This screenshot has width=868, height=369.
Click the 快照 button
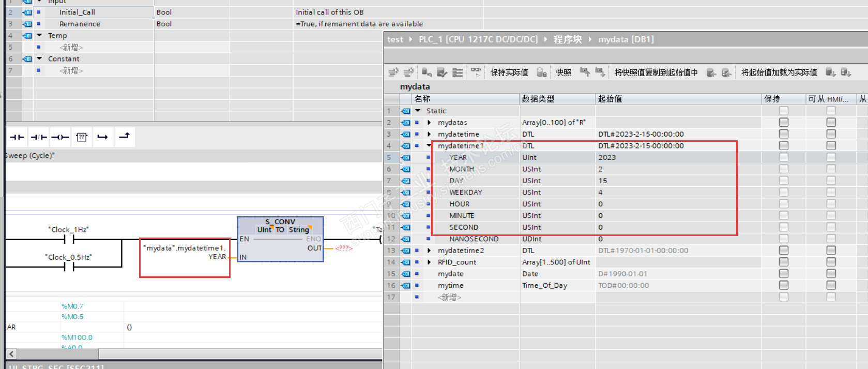pyautogui.click(x=564, y=72)
